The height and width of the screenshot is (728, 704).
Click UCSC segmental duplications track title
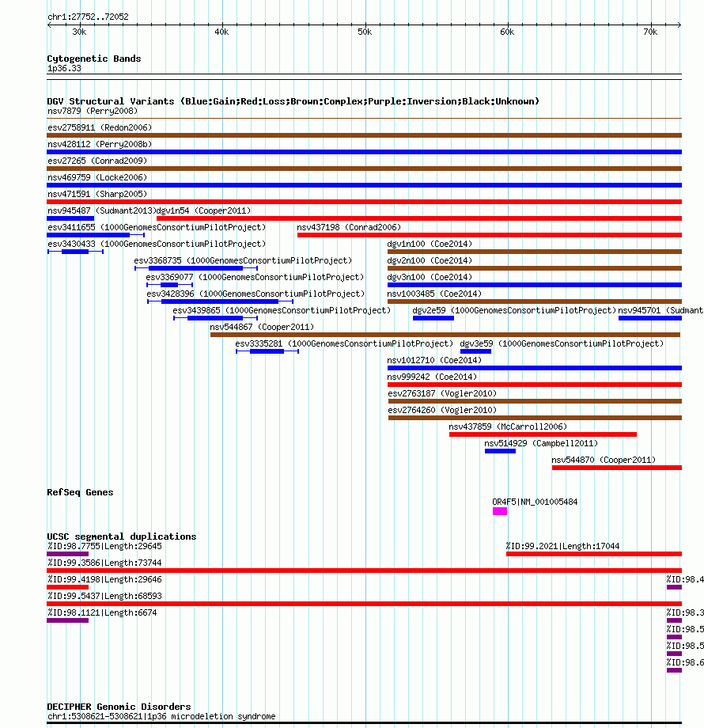click(x=122, y=537)
